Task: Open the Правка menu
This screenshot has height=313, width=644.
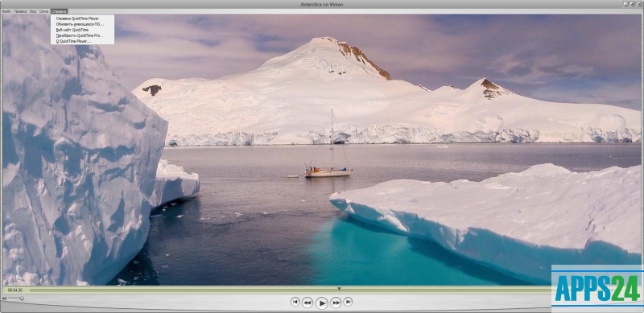Action: pos(20,11)
